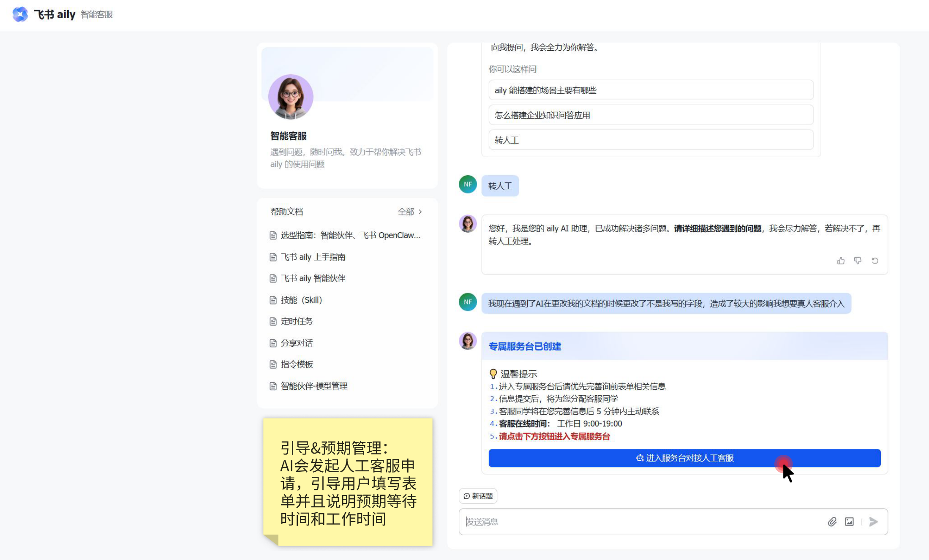Click the red 请点击下方按钮进入专属服务台 text

(x=554, y=436)
